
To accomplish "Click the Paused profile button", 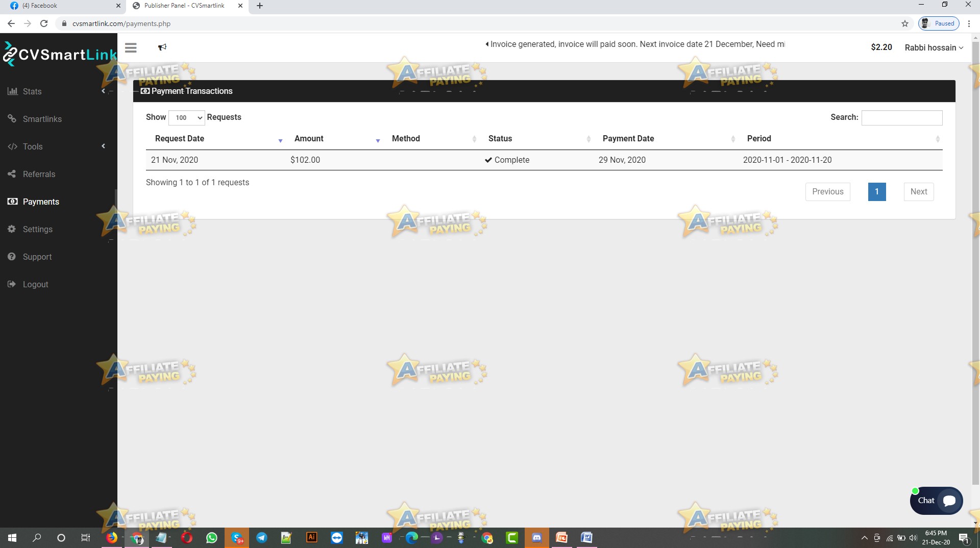I will [x=939, y=23].
